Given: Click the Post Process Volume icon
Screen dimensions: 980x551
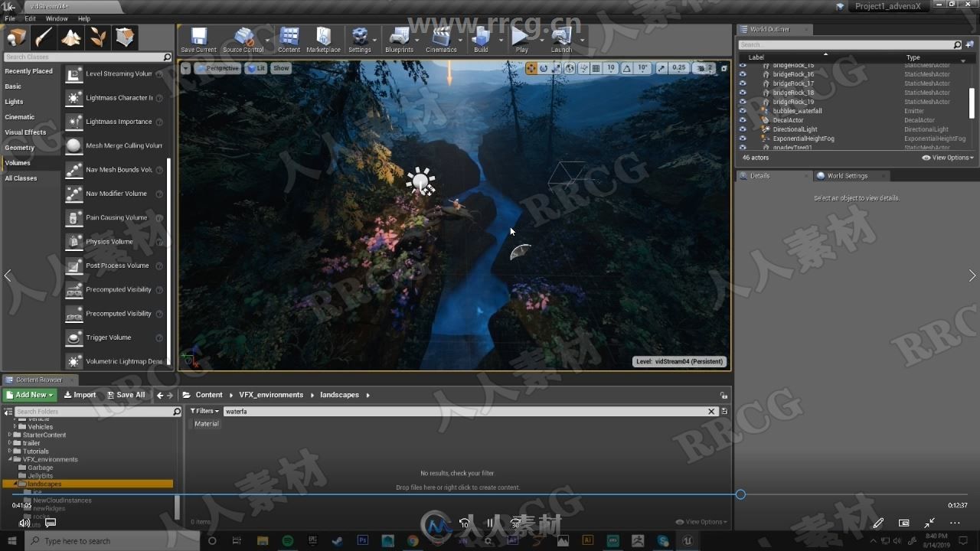Looking at the screenshot, I should coord(73,266).
